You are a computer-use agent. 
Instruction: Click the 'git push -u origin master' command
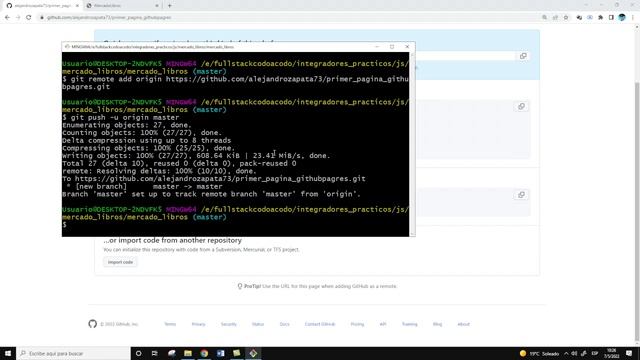tap(124, 118)
